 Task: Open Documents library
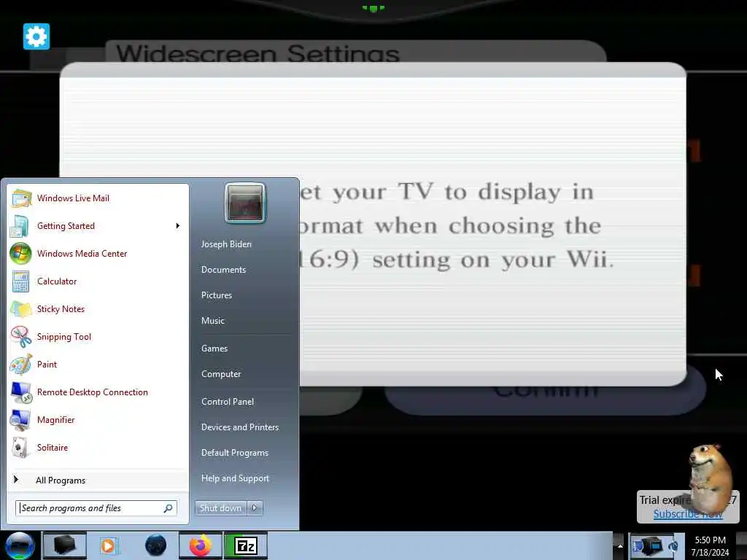tap(223, 270)
